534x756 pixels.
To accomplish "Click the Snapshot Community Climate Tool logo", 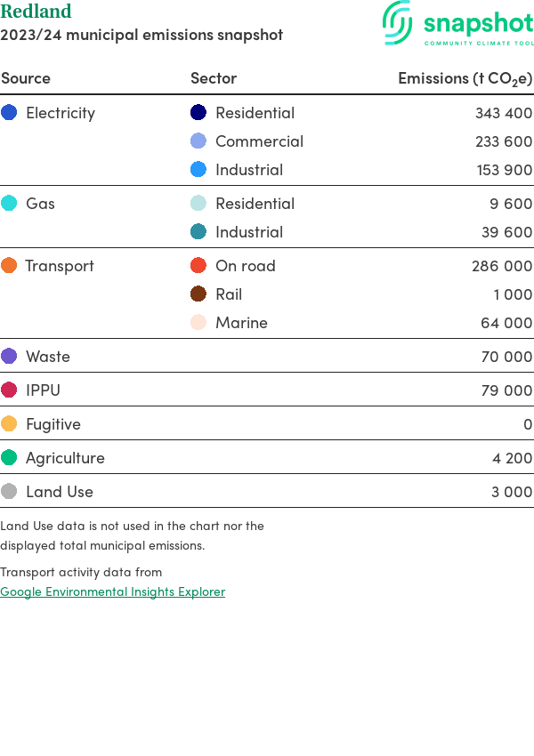I will [x=457, y=24].
